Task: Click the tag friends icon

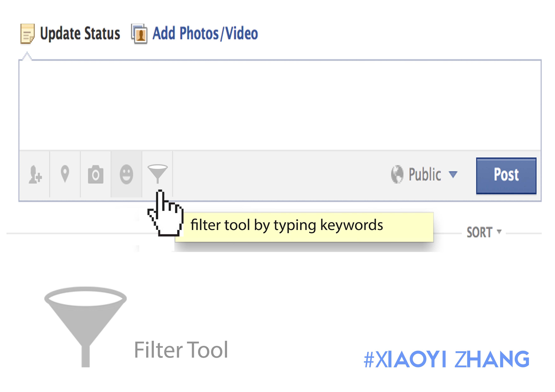Action: [x=35, y=174]
